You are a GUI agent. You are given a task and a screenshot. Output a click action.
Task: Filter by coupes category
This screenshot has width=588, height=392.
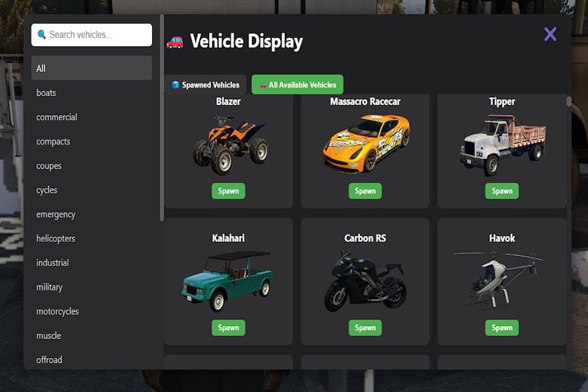pos(92,166)
